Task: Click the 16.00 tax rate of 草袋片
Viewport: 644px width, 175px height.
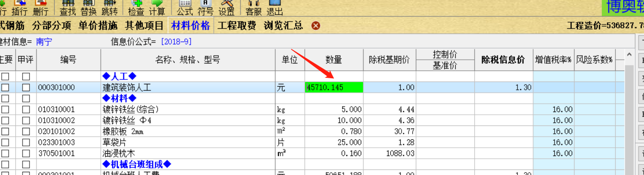Action: tap(554, 143)
